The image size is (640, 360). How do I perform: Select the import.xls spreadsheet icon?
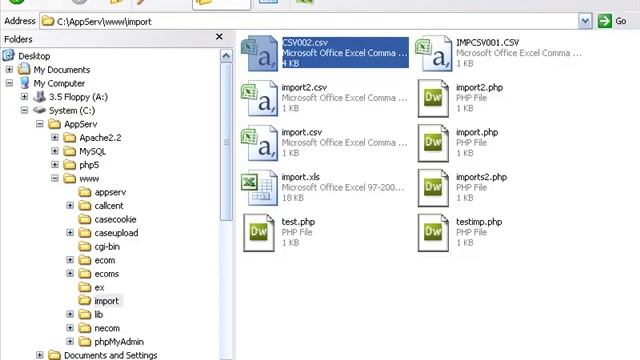(x=260, y=188)
